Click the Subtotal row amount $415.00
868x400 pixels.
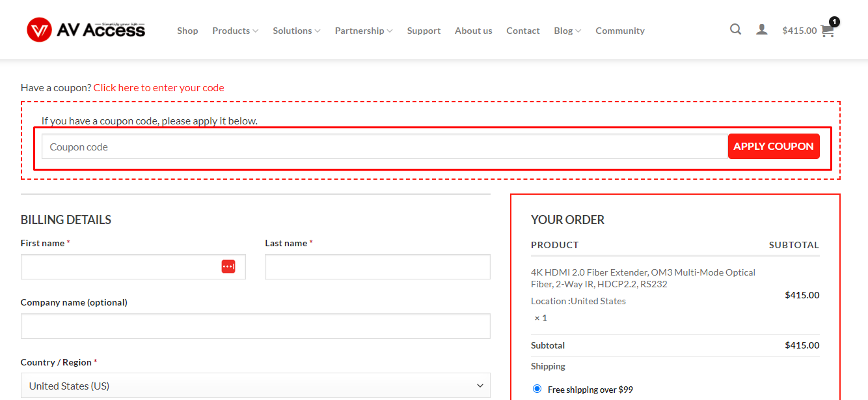(x=802, y=345)
